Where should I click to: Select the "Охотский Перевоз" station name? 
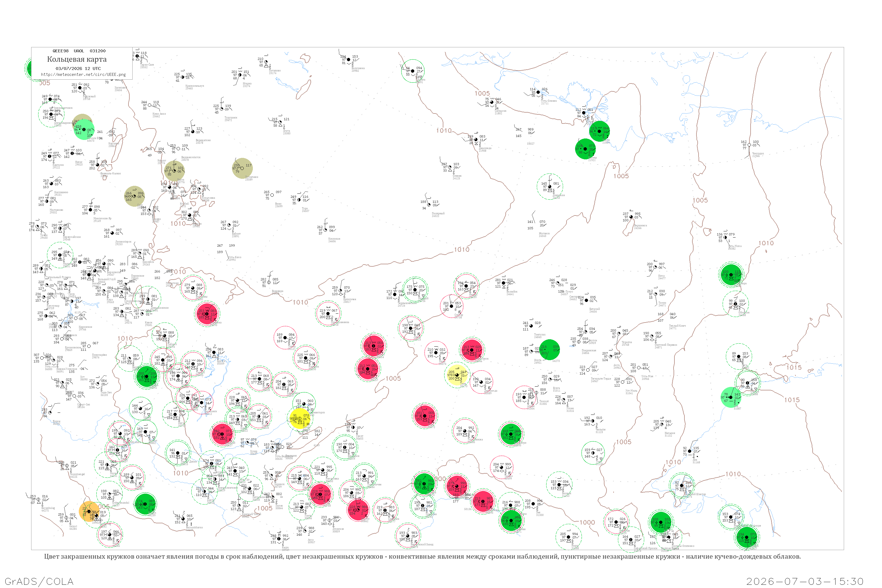coord(666,345)
